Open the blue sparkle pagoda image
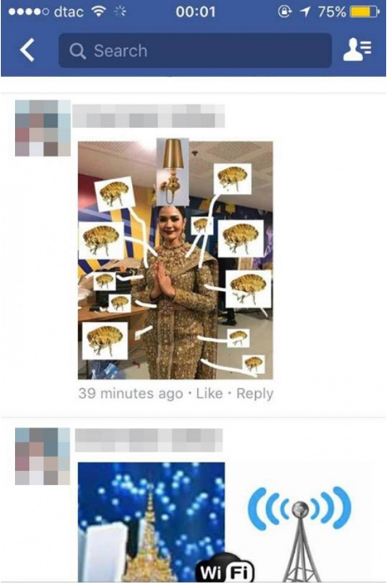The width and height of the screenshot is (392, 583). pyautogui.click(x=151, y=522)
